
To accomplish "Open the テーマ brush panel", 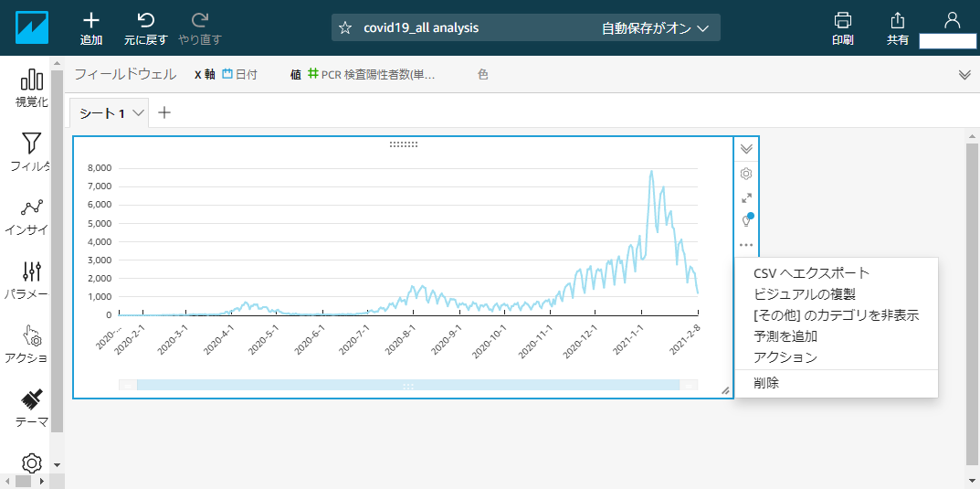I will click(x=32, y=399).
